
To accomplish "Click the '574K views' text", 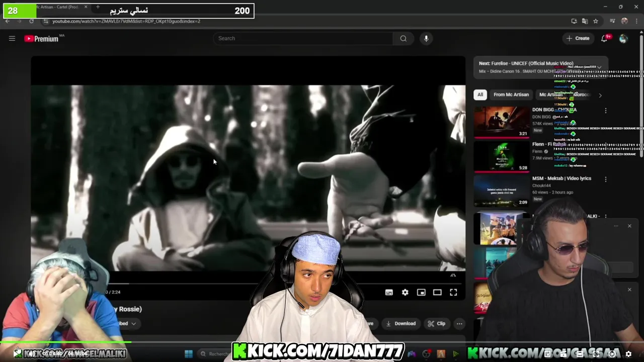I will pos(543,123).
